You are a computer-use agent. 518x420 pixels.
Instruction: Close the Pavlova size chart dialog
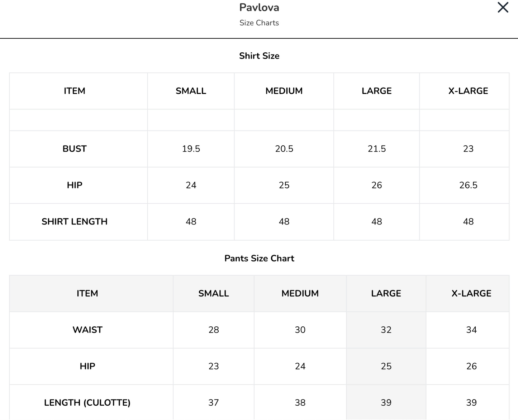pos(503,7)
